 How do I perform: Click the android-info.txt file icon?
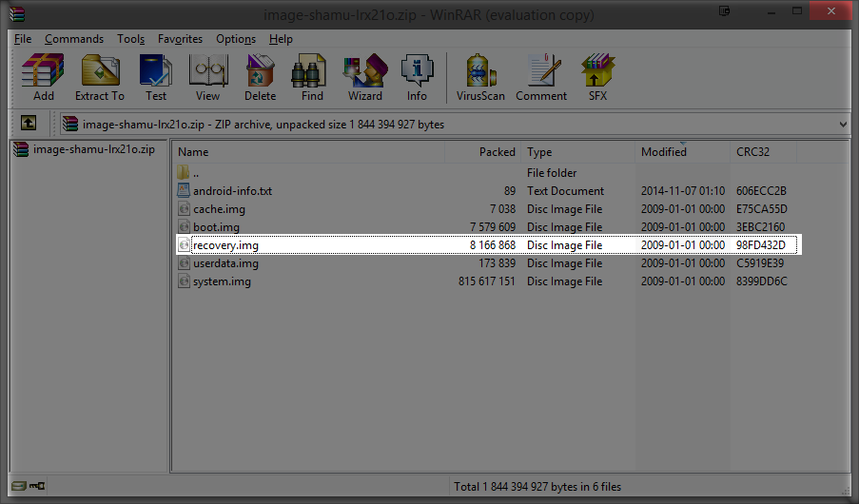pyautogui.click(x=184, y=190)
